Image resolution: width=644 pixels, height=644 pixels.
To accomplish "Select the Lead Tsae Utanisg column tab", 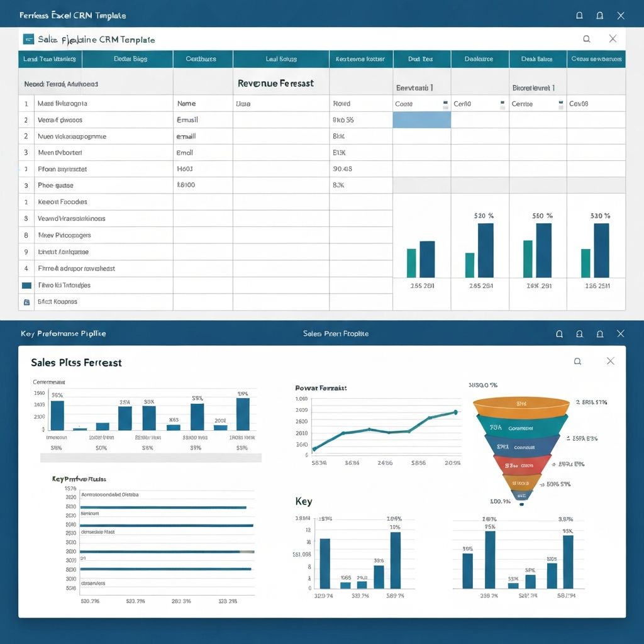I will click(x=50, y=59).
